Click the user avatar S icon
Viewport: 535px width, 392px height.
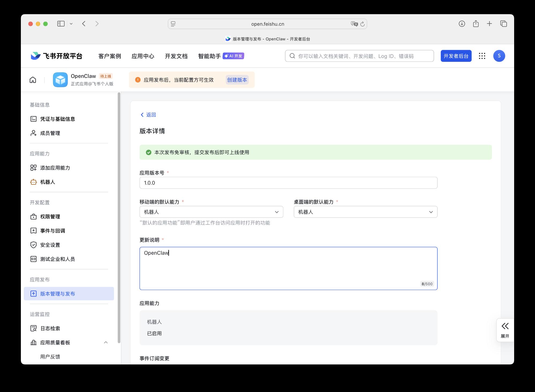click(499, 56)
